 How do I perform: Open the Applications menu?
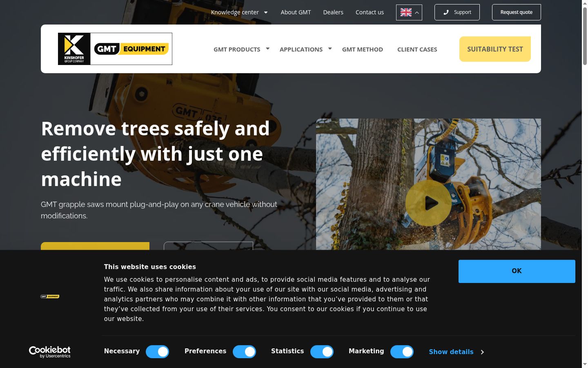(x=301, y=49)
